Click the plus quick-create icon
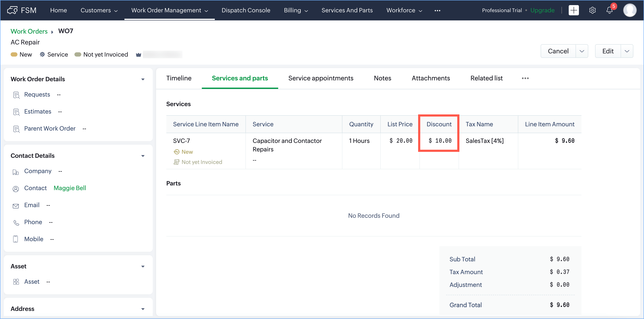Viewport: 644px width, 319px height. point(574,10)
